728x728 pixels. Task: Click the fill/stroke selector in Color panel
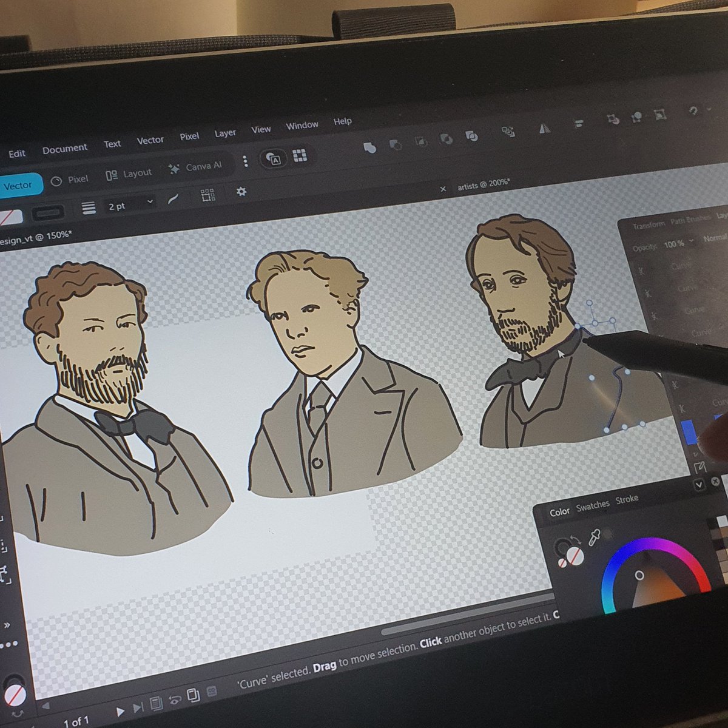point(569,553)
